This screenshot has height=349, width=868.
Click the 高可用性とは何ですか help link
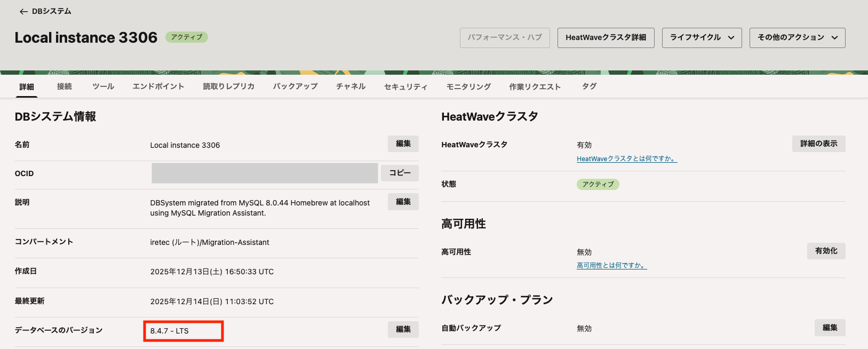click(x=611, y=266)
